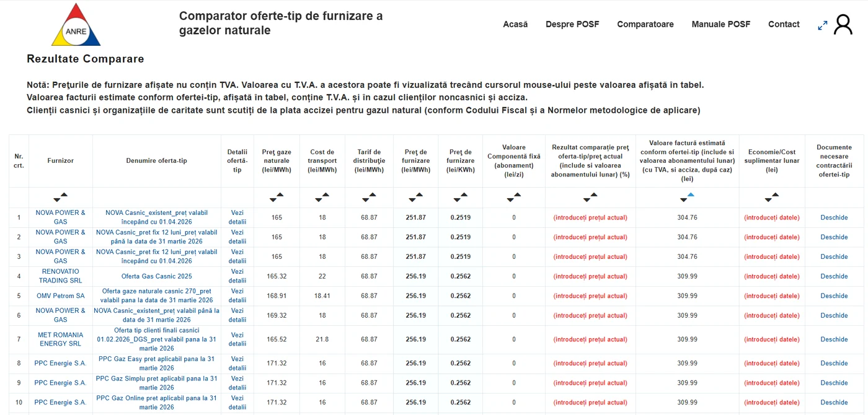The height and width of the screenshot is (415, 868).
Task: Sort by Rezultat comparație preț arrows
Action: pyautogui.click(x=590, y=198)
